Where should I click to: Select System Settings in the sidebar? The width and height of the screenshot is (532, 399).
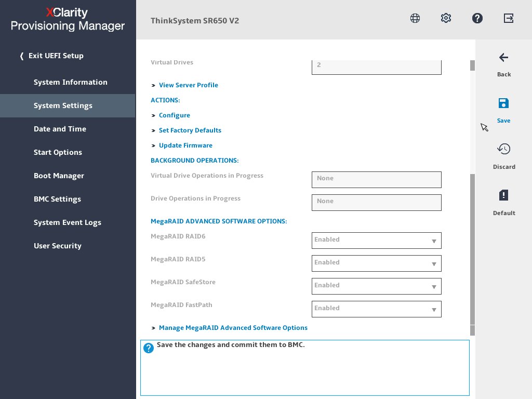(68, 105)
